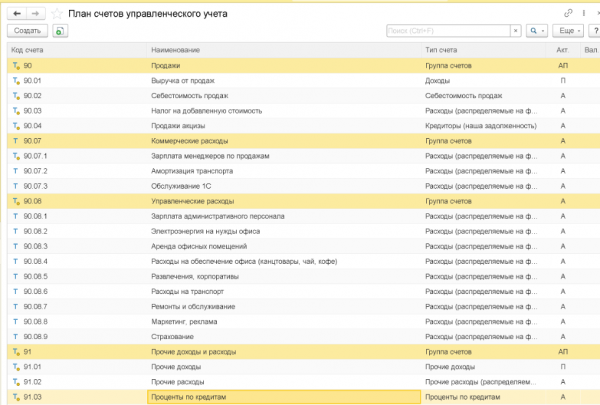Click the forward navigation arrow

(x=35, y=13)
